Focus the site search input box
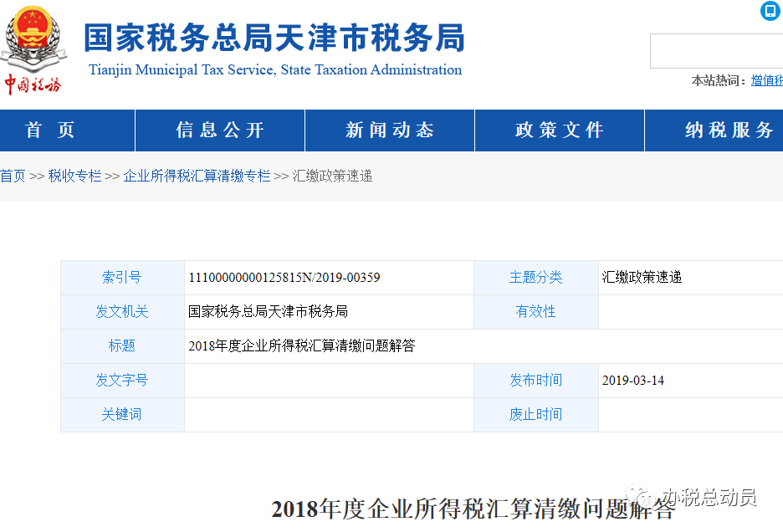Viewport: 783px width, 532px height. 717,51
